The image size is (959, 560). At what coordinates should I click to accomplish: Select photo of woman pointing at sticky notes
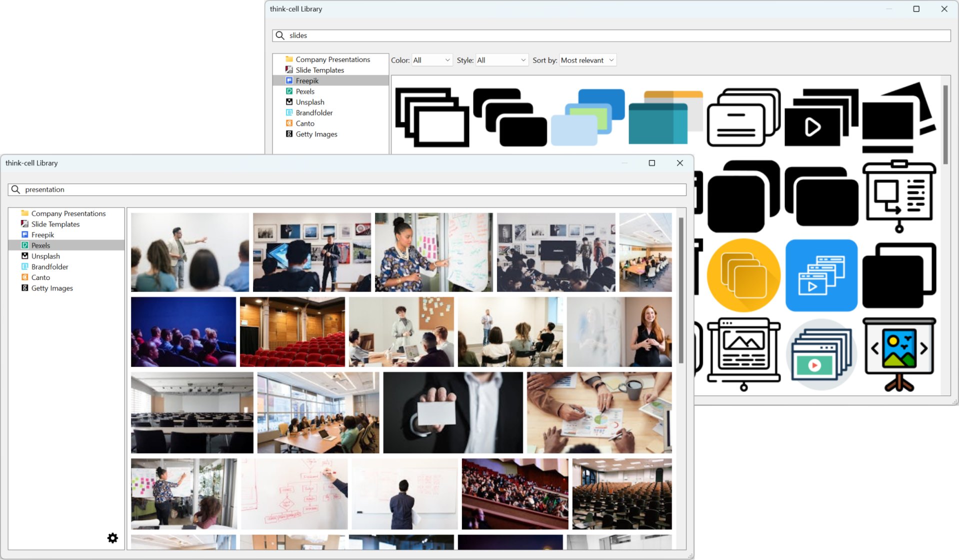click(433, 252)
